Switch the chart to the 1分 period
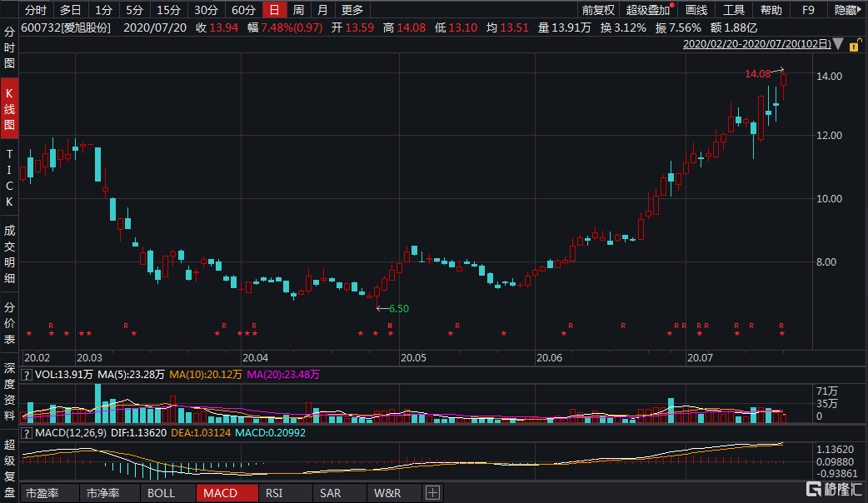Viewport: 868px width, 503px height. 103,10
